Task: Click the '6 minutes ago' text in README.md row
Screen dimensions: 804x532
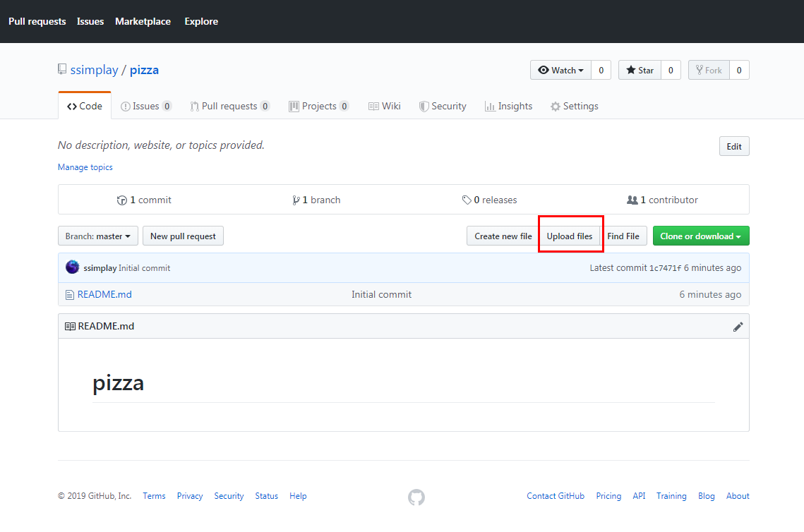Action: pyautogui.click(x=710, y=295)
